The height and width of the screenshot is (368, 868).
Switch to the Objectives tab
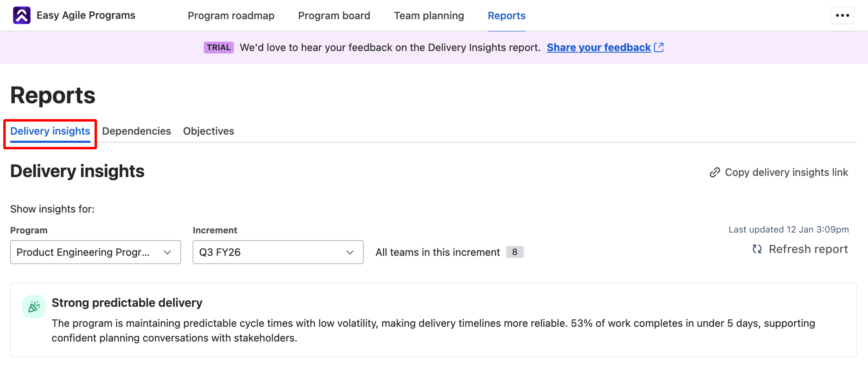208,131
